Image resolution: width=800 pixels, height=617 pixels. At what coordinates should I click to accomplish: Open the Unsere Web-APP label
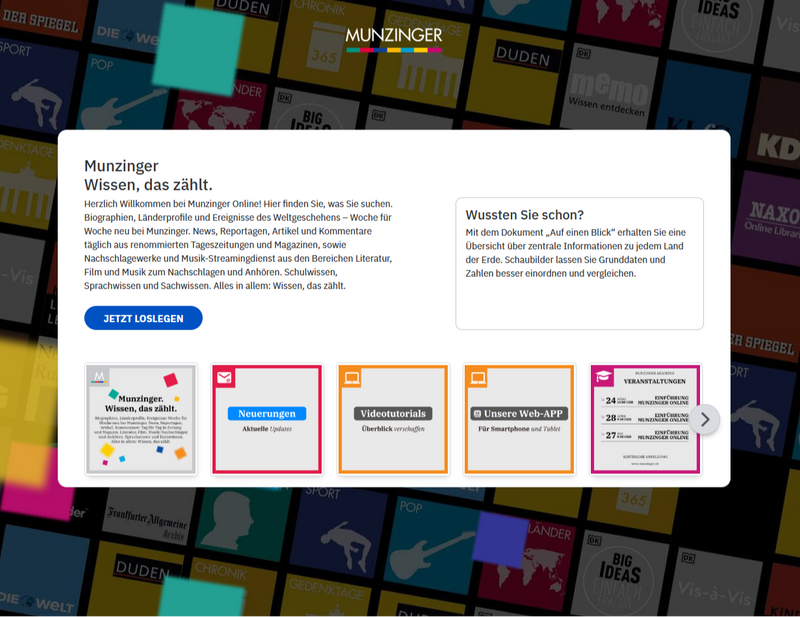pos(519,413)
